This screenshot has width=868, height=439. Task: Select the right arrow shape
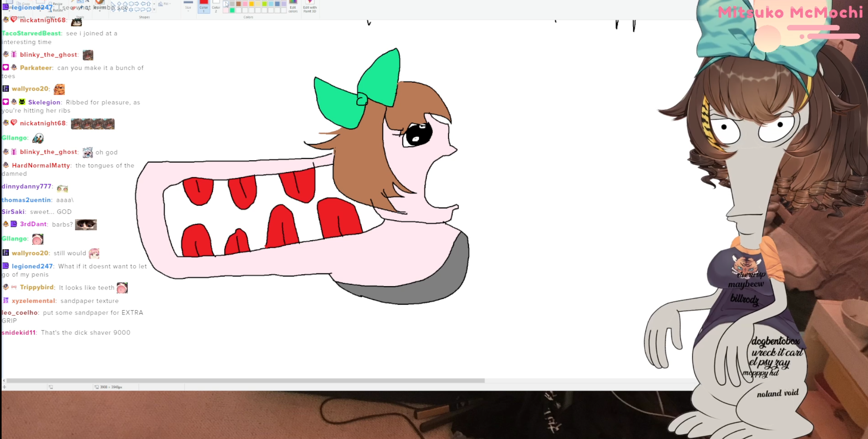tap(137, 4)
